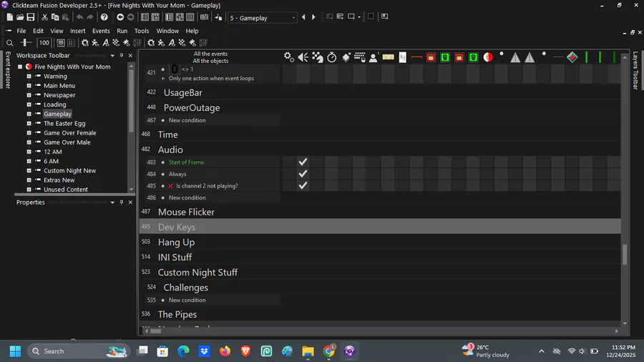The width and height of the screenshot is (644, 362).
Task: Open Properties panel dropdown arrow
Action: pyautogui.click(x=112, y=202)
